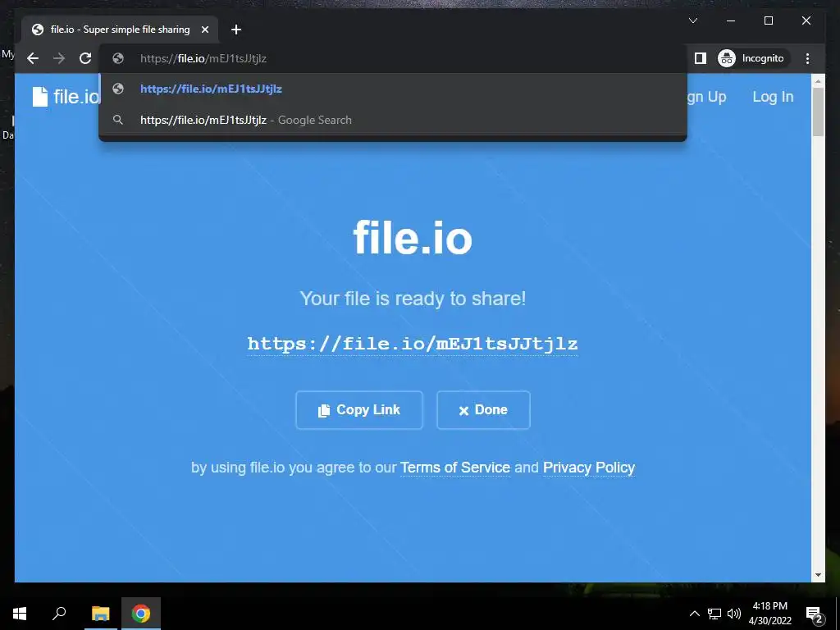Image resolution: width=840 pixels, height=630 pixels.
Task: Open the Terms of Service link
Action: tap(454, 468)
